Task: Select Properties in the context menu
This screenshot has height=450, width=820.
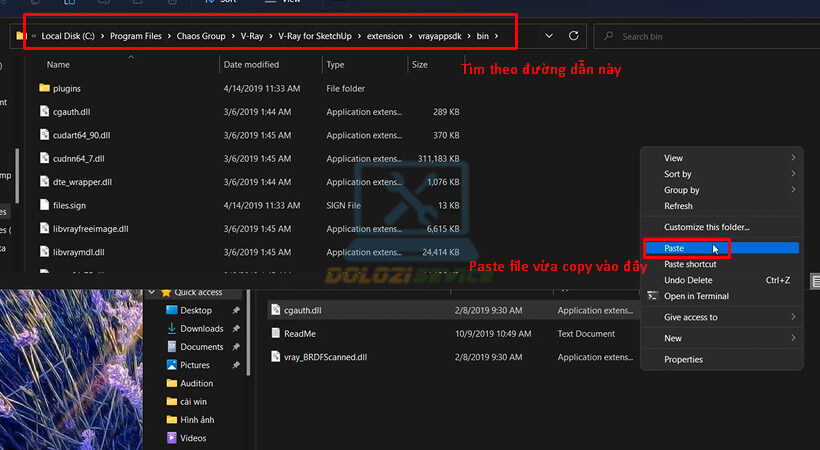Action: coord(683,360)
